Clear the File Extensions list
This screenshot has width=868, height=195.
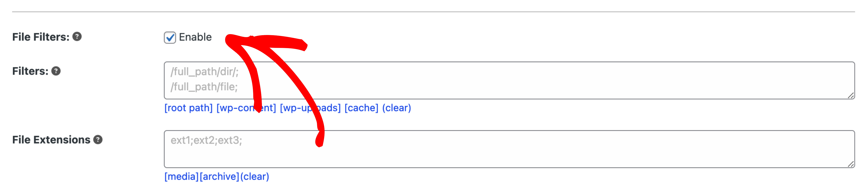point(254,177)
